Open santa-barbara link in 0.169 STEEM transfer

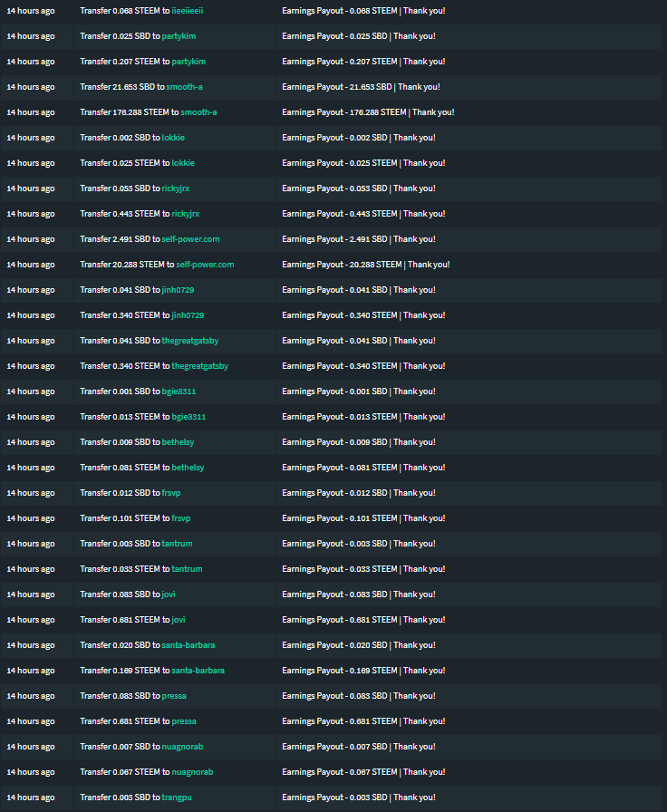coord(198,671)
